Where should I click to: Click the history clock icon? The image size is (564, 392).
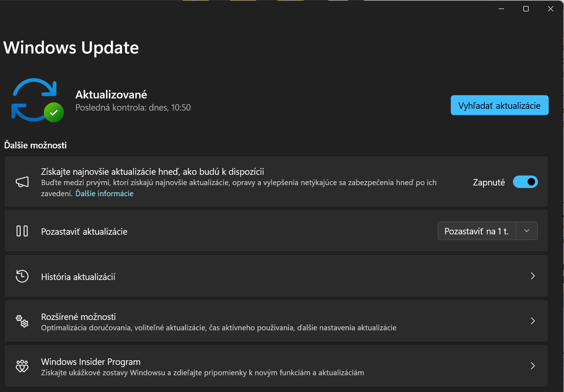(x=22, y=276)
